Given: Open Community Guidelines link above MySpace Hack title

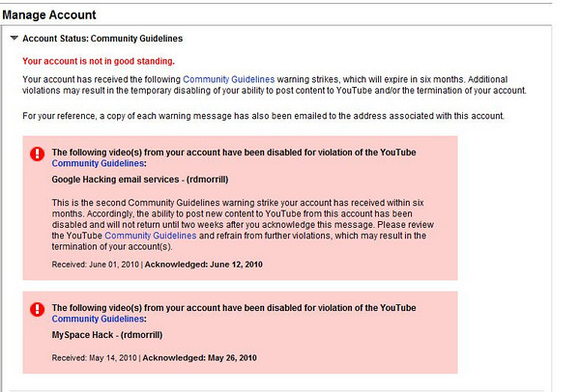Looking at the screenshot, I should pyautogui.click(x=98, y=319).
